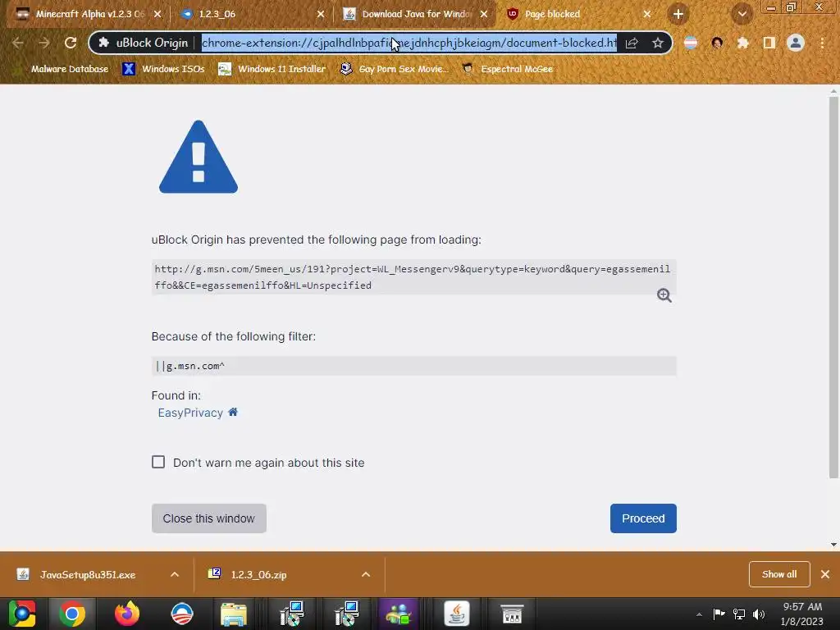Open Chrome from the taskbar
Image resolution: width=840 pixels, height=630 pixels.
(72, 614)
